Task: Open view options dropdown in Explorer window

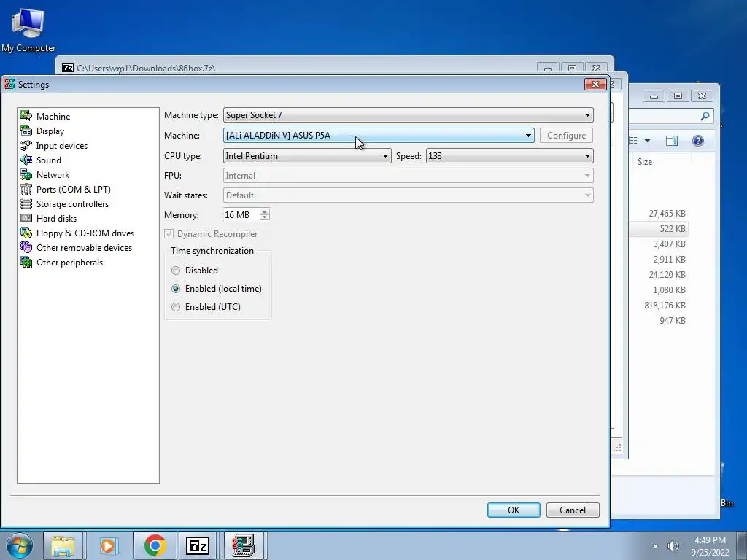Action: pos(647,141)
